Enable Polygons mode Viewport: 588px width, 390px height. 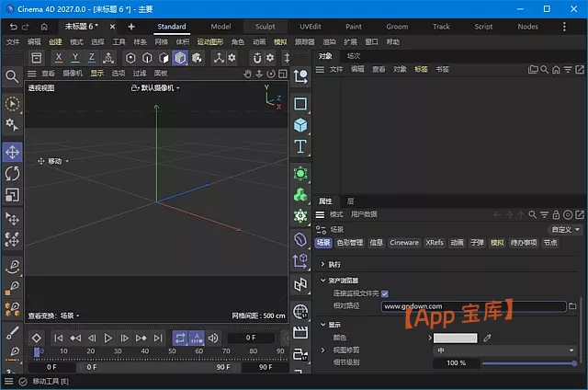pyautogui.click(x=164, y=58)
